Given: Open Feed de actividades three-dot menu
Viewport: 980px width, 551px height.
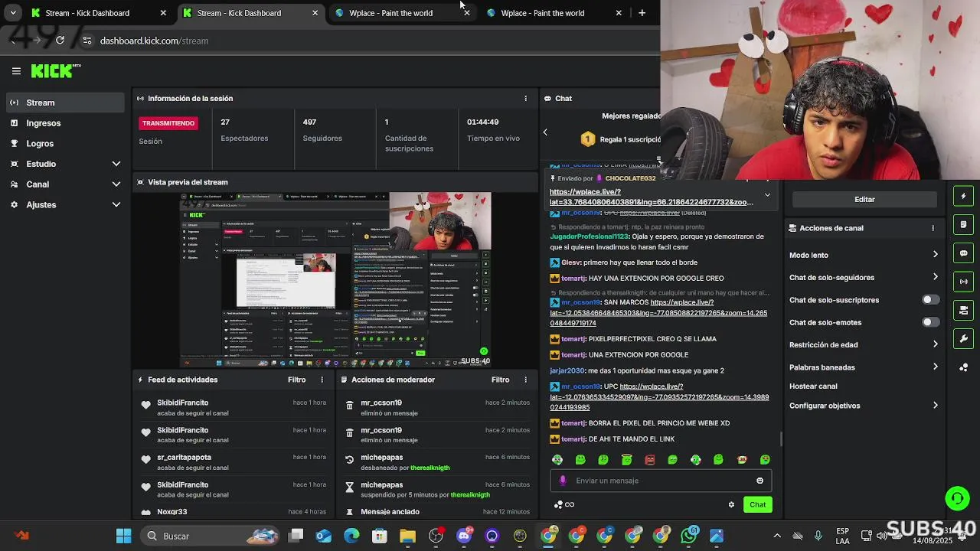Looking at the screenshot, I should click(x=322, y=380).
